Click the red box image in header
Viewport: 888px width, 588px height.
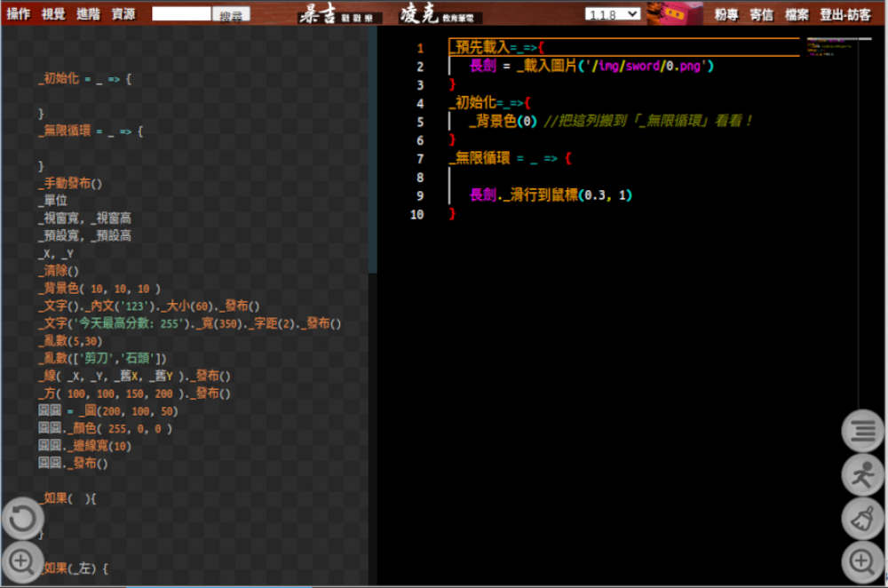pos(674,13)
